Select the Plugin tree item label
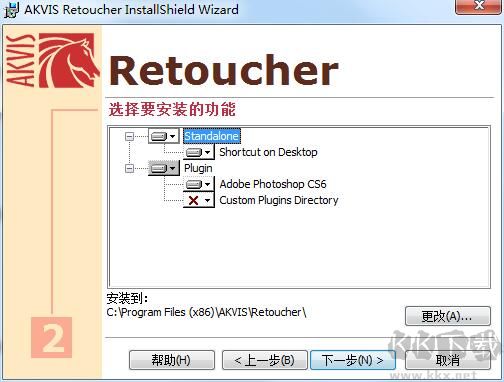This screenshot has width=504, height=382. 198,168
